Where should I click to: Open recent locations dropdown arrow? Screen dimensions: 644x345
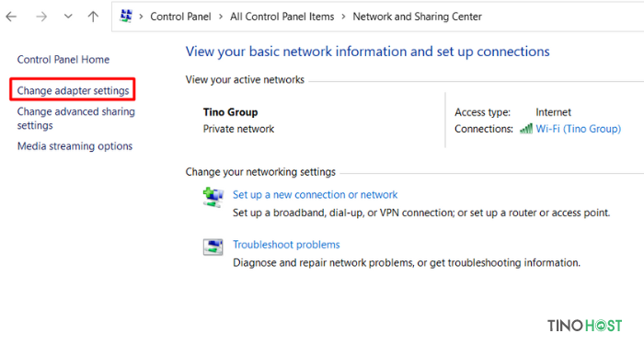[x=68, y=17]
